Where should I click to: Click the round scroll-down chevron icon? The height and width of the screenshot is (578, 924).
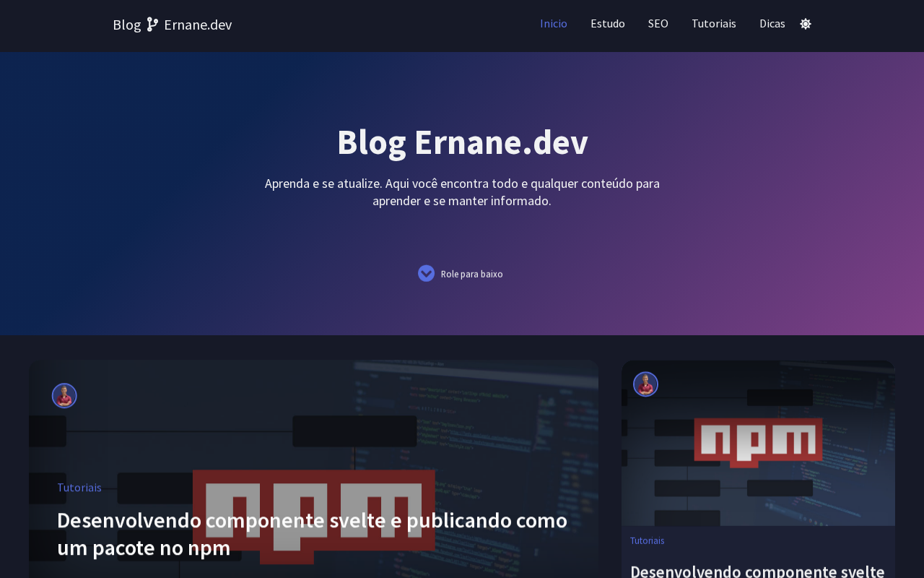pyautogui.click(x=426, y=273)
